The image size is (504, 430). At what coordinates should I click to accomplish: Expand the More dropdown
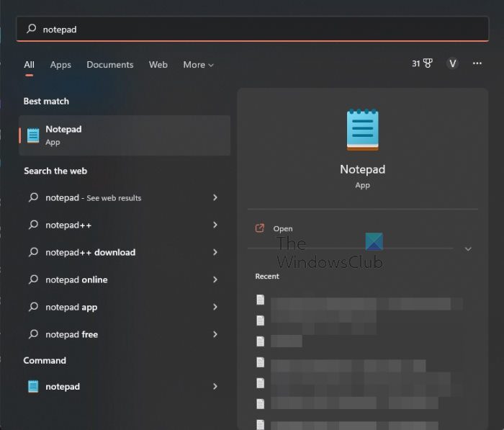[198, 65]
